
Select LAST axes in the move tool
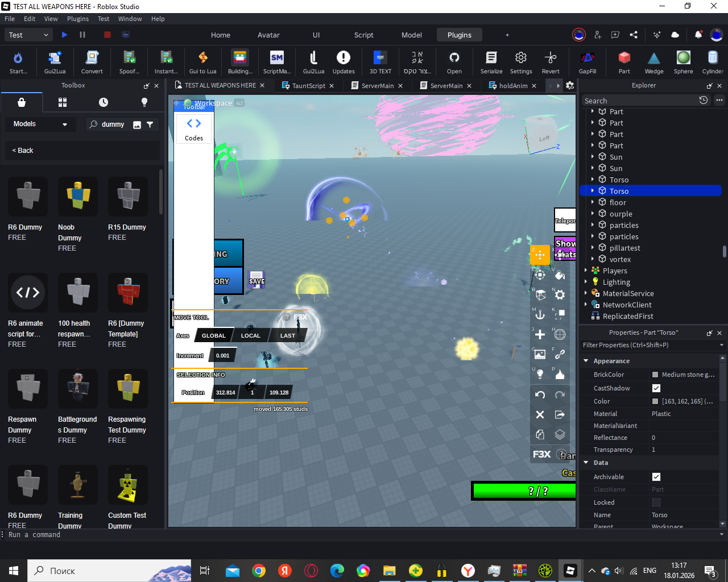tap(287, 335)
